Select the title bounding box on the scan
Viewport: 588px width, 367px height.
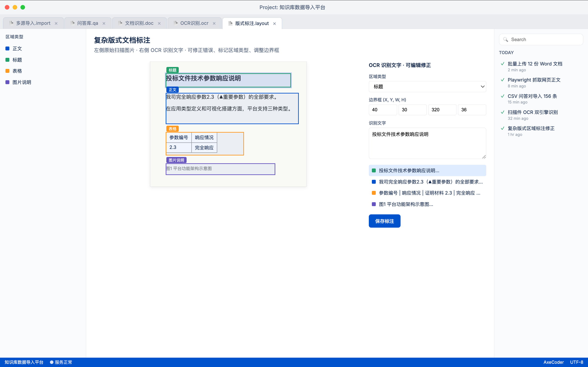pyautogui.click(x=229, y=80)
